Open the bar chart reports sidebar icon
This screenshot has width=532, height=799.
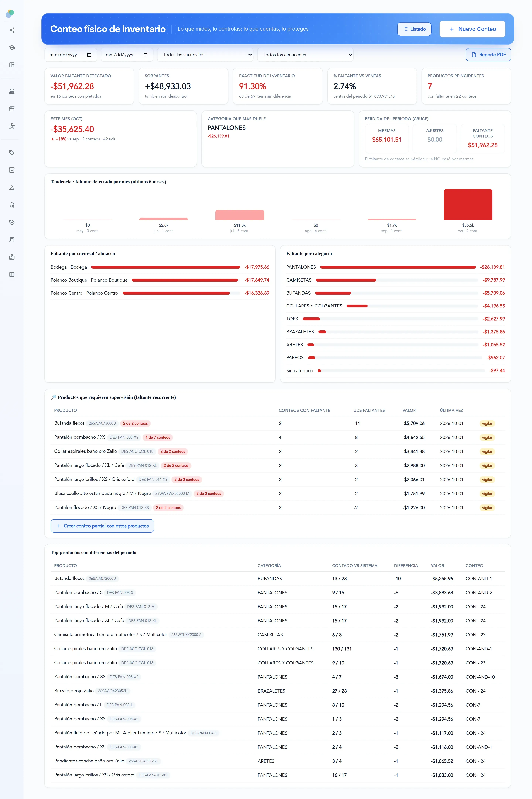12,274
